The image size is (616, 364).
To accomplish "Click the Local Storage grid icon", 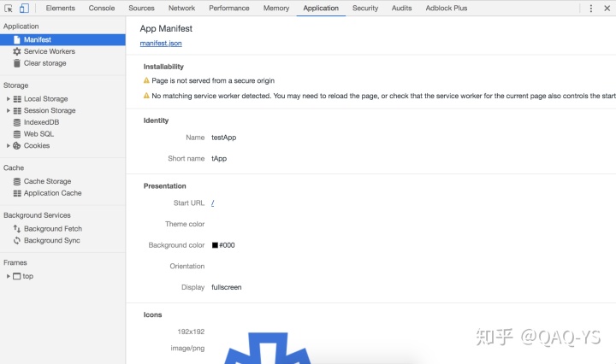I will [17, 99].
